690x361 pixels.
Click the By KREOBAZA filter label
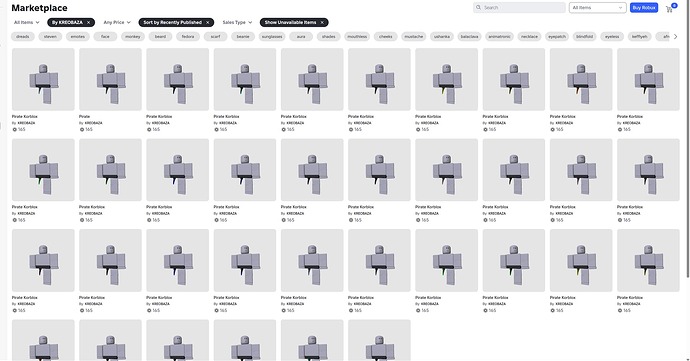pyautogui.click(x=67, y=22)
